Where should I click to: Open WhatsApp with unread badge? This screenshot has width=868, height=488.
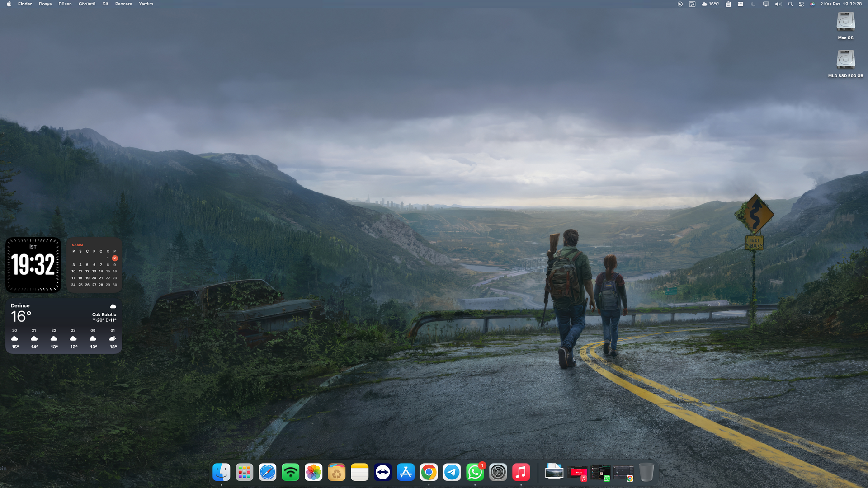pyautogui.click(x=475, y=473)
